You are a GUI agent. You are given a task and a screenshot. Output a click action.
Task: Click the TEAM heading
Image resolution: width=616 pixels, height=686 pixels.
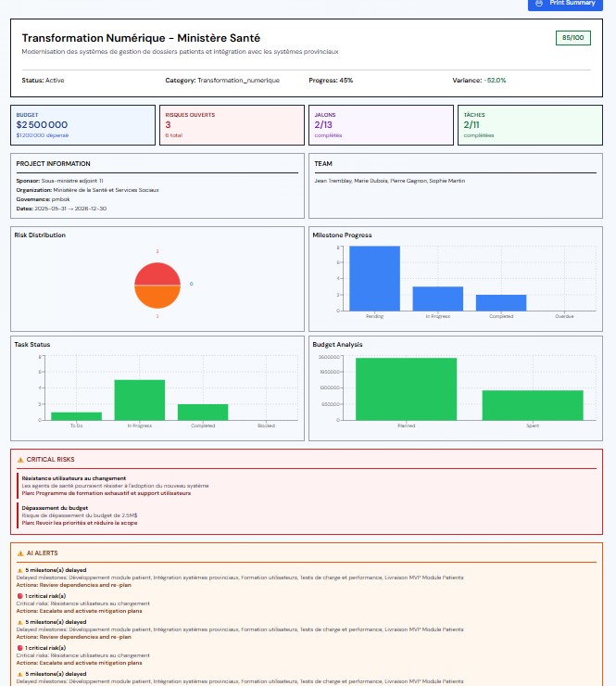click(323, 164)
